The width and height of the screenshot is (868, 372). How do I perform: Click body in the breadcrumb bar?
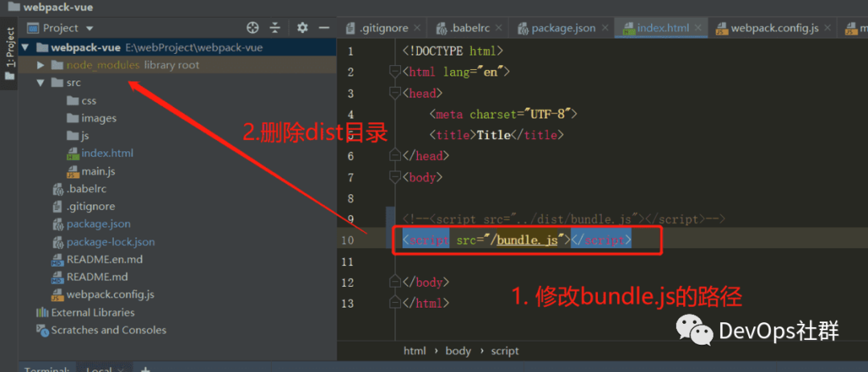(458, 351)
